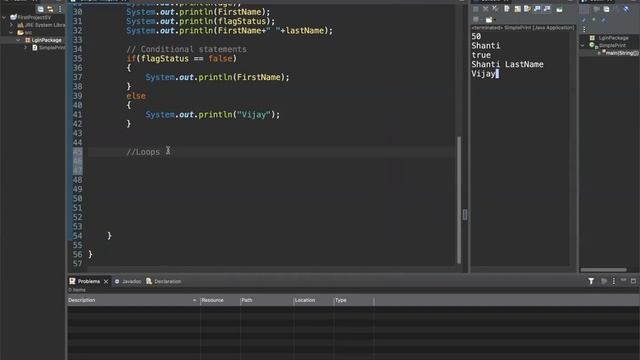Close the Problems tab

106,282
